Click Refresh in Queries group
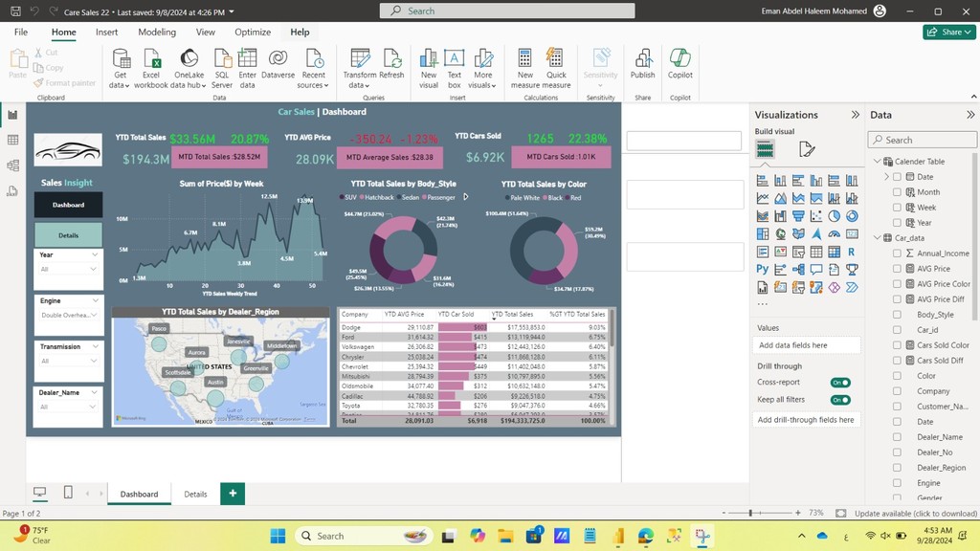Viewport: 980px width, 551px height. [x=391, y=64]
